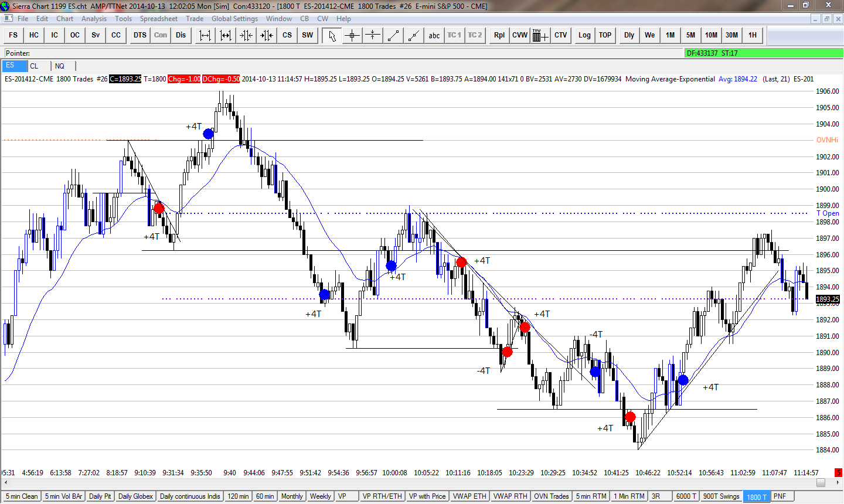This screenshot has height=504, width=844.
Task: Click the Sierra Chart application icon
Action: 5,6
